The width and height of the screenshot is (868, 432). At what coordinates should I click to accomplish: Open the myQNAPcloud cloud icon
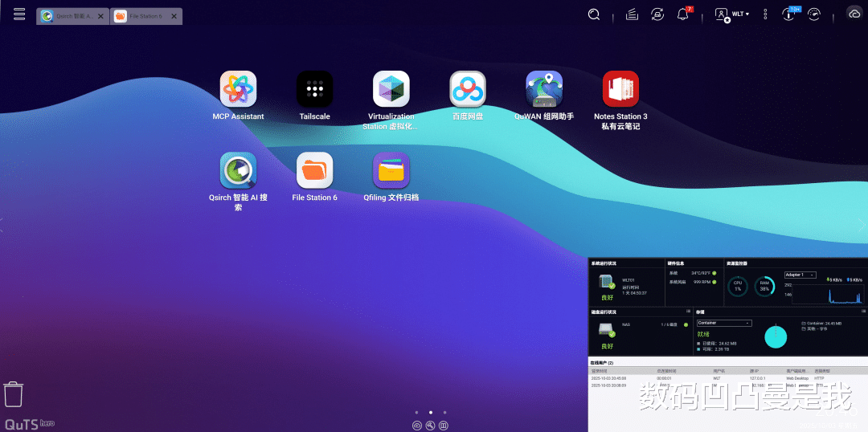pyautogui.click(x=854, y=14)
